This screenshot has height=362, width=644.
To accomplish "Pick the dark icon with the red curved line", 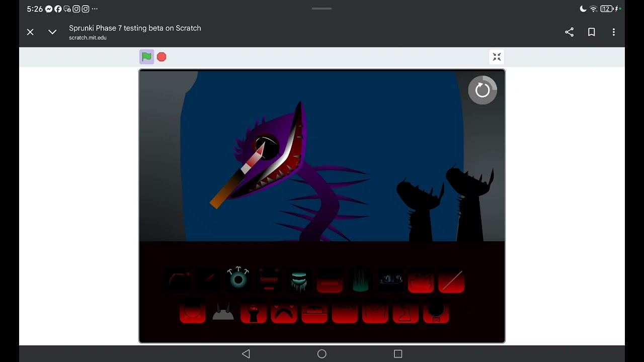I will [x=179, y=281].
